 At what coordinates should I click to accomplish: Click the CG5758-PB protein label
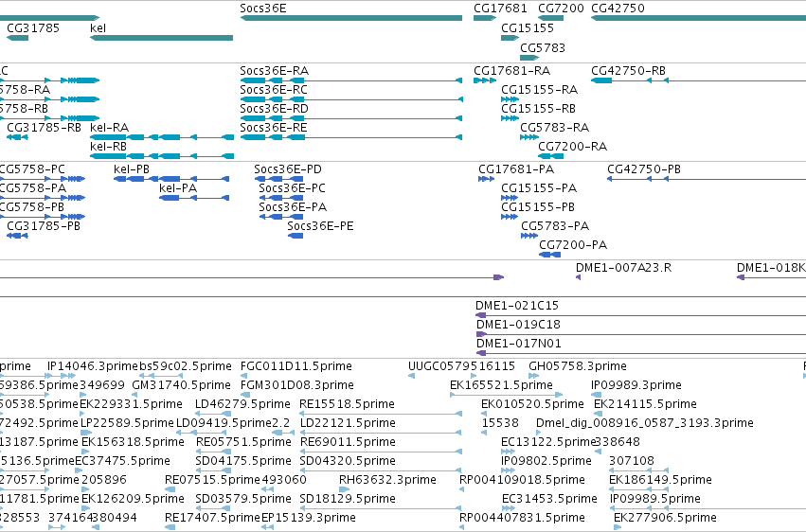pyautogui.click(x=31, y=207)
